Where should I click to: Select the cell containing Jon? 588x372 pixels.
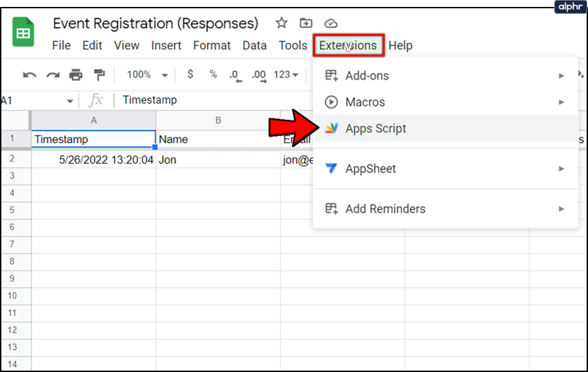coord(218,159)
